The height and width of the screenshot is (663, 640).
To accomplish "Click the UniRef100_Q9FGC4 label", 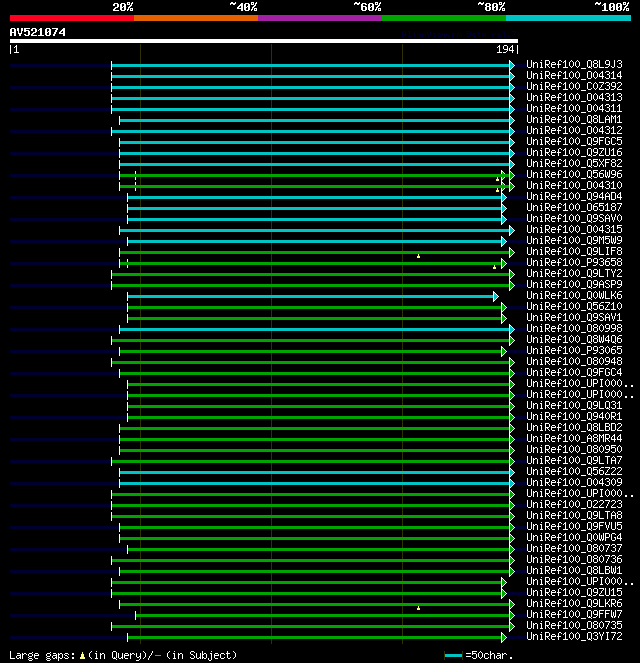I will (574, 372).
